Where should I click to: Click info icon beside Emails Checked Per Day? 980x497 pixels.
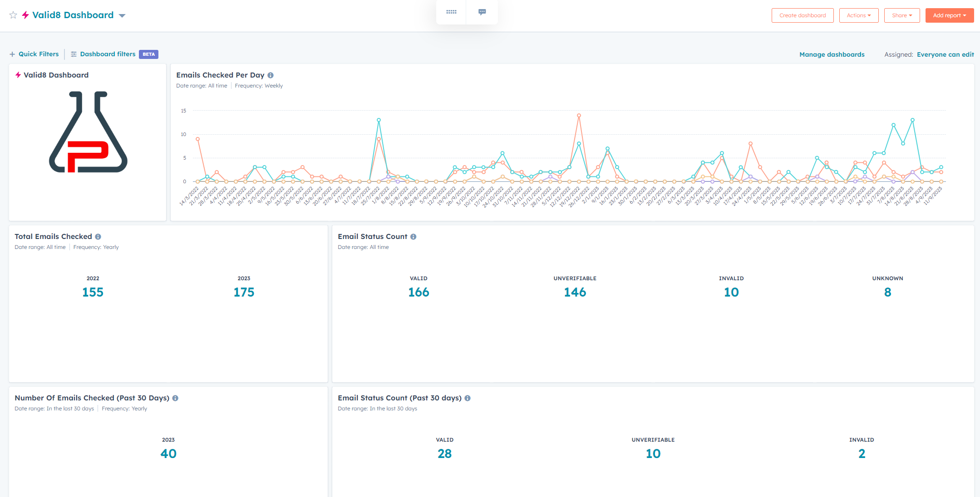click(x=271, y=75)
